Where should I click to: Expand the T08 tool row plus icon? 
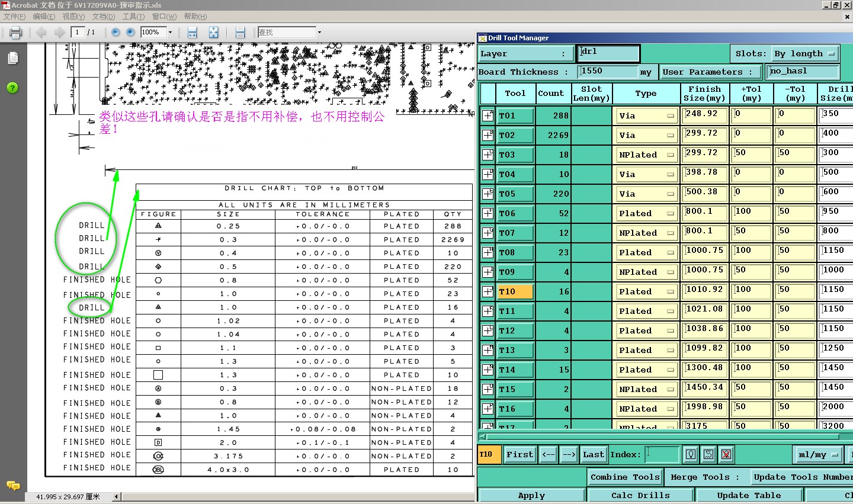click(488, 252)
